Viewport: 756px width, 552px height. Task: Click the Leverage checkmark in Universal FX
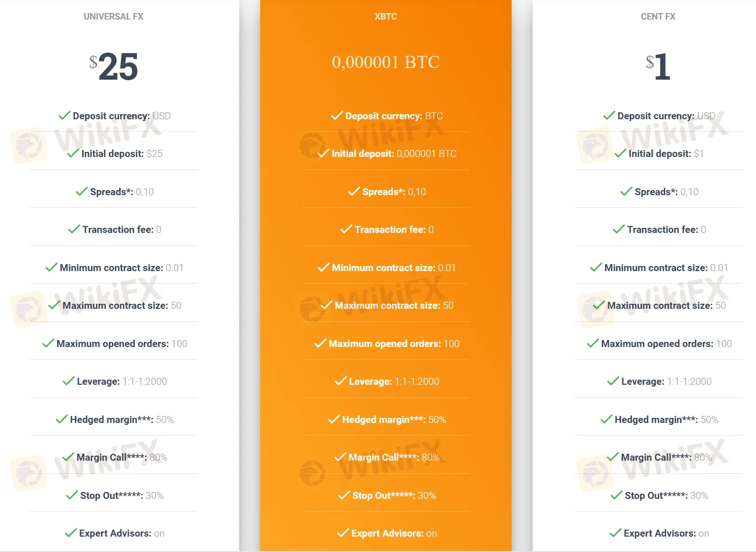[x=69, y=381]
